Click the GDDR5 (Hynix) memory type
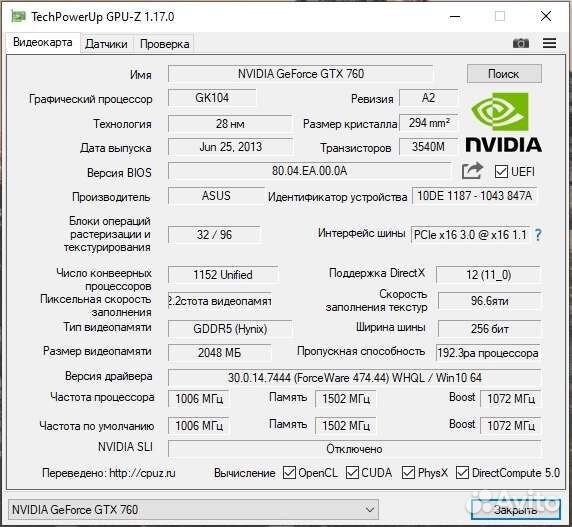The width and height of the screenshot is (572, 527). (x=230, y=329)
